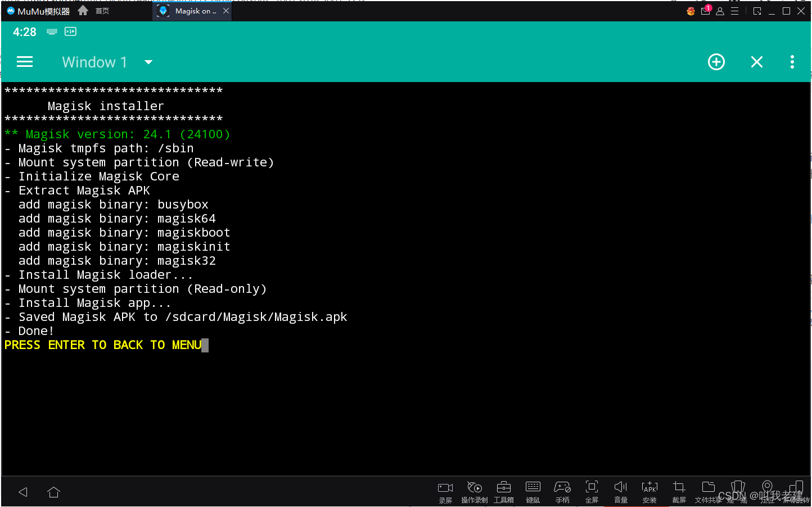Click the magiskboot binary line

coord(124,233)
